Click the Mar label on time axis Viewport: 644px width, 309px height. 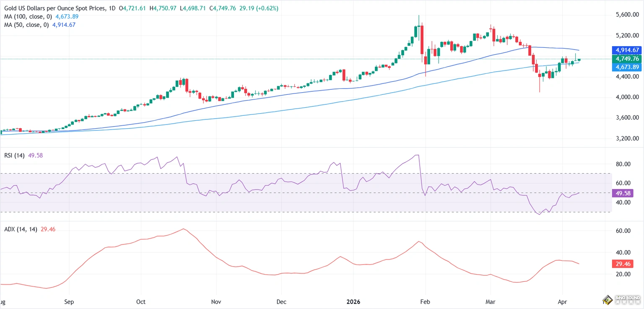[x=490, y=301]
